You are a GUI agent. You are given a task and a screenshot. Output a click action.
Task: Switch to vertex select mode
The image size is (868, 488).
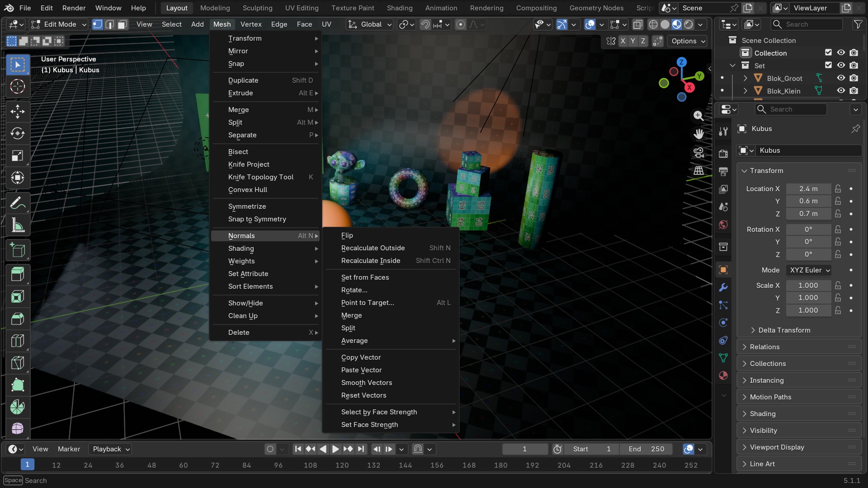[x=98, y=24]
